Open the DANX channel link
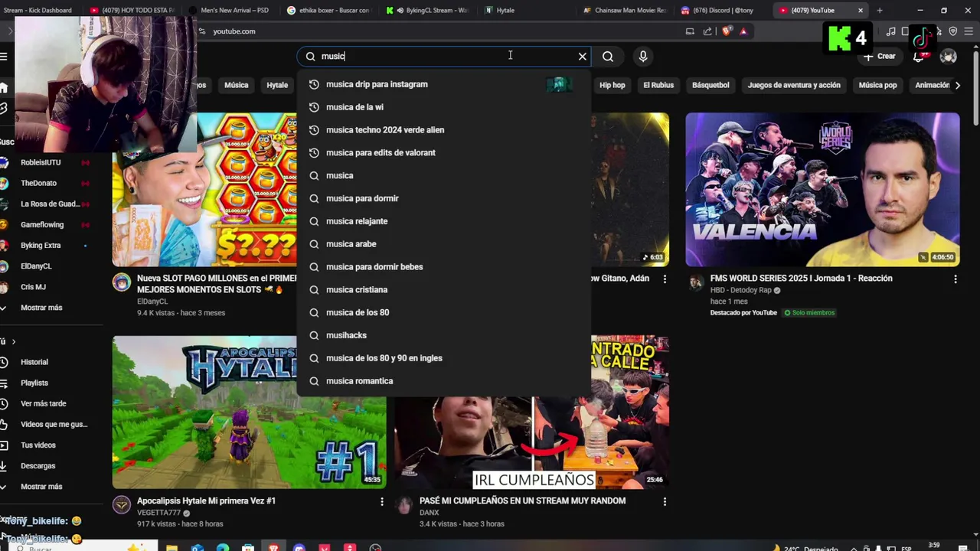 [430, 513]
